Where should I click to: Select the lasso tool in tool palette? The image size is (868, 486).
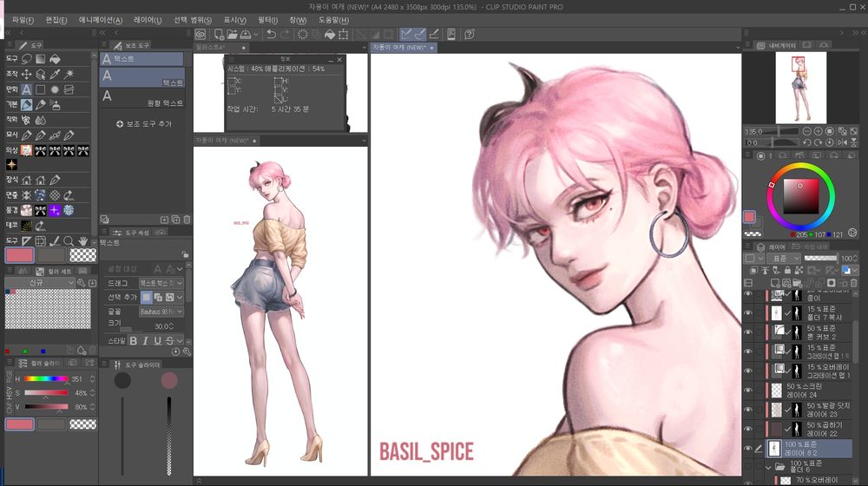coord(27,59)
